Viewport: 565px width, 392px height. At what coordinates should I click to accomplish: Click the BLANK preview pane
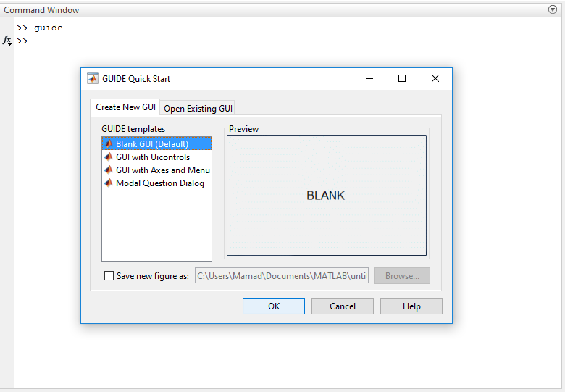pos(327,196)
